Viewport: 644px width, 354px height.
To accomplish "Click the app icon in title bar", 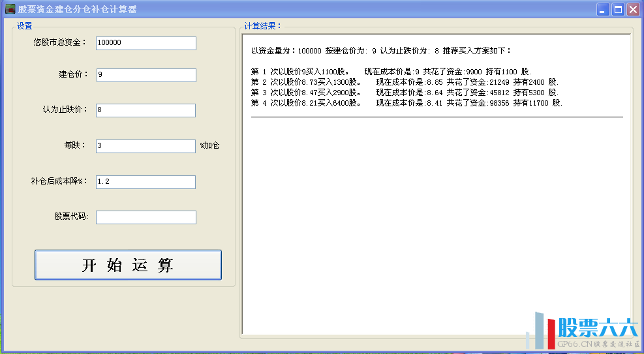I will [10, 9].
